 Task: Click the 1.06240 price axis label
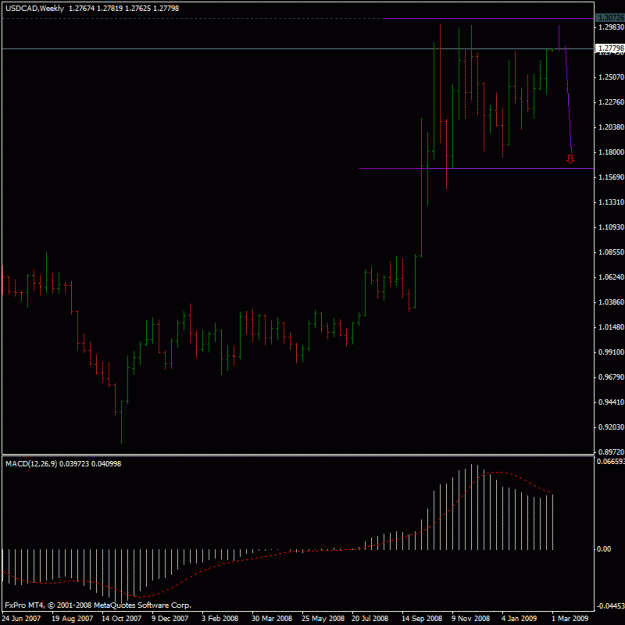(x=611, y=277)
